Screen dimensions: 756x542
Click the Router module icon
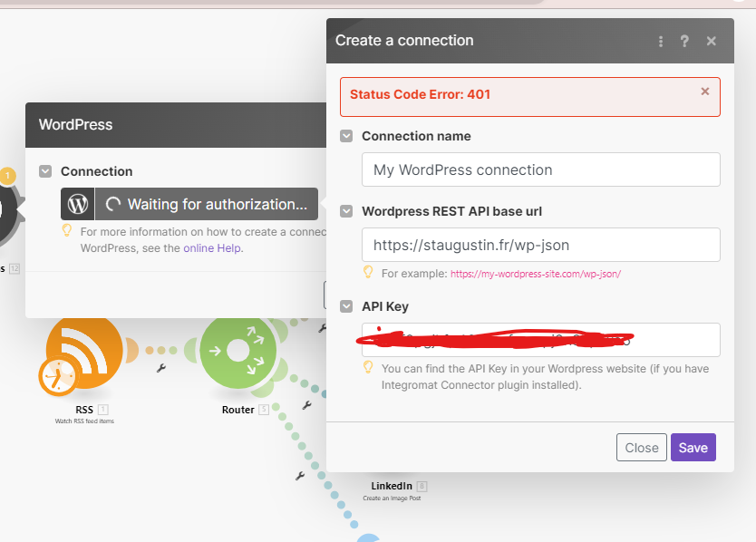[x=237, y=350]
